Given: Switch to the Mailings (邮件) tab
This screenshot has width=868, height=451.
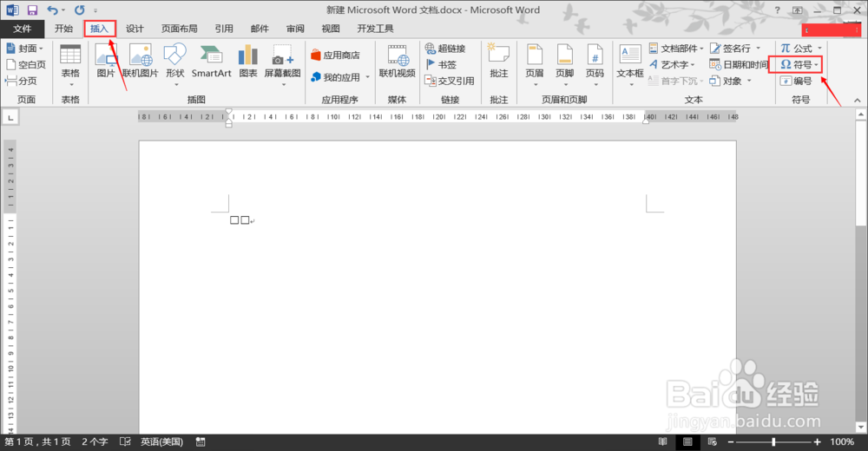Looking at the screenshot, I should [x=260, y=29].
